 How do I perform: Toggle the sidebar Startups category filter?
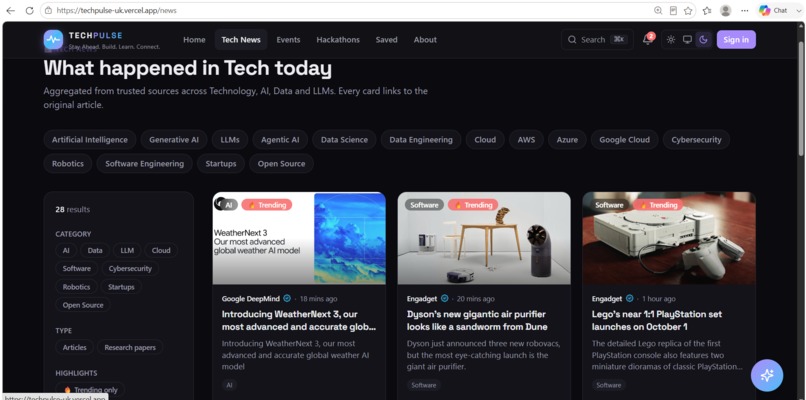[x=121, y=287]
